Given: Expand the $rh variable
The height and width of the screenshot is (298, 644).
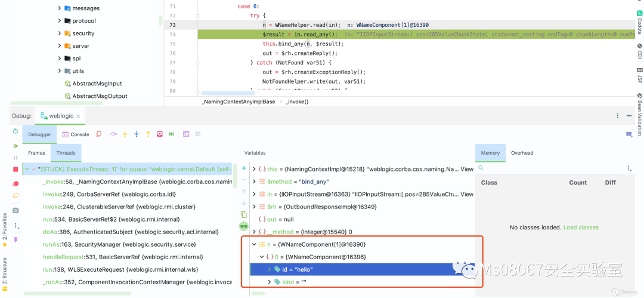Looking at the screenshot, I should (254, 207).
